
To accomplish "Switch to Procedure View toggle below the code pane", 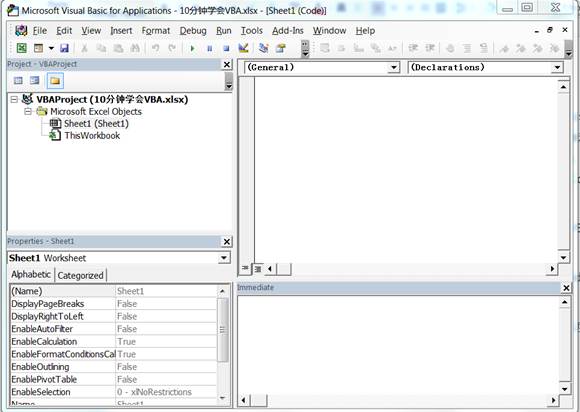I will tap(245, 269).
